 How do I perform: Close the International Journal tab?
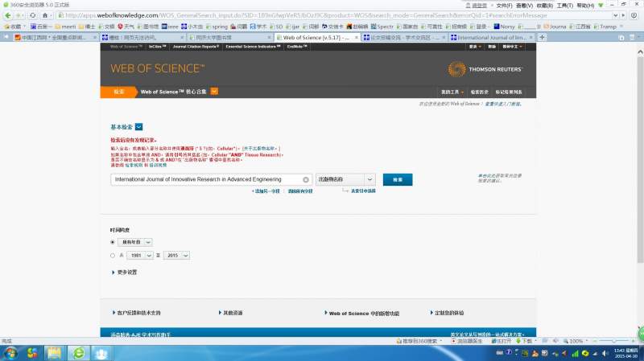pyautogui.click(x=530, y=37)
